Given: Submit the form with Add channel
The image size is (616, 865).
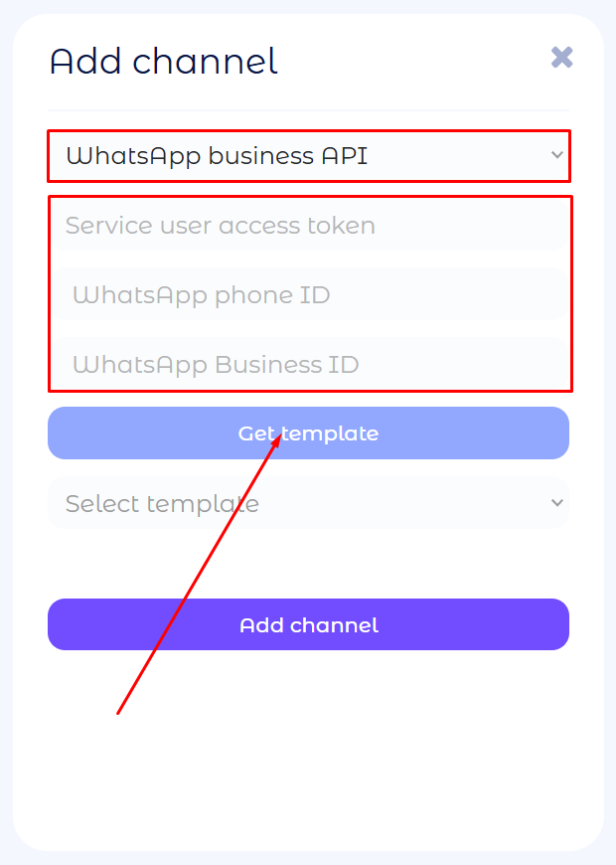Looking at the screenshot, I should 308,624.
